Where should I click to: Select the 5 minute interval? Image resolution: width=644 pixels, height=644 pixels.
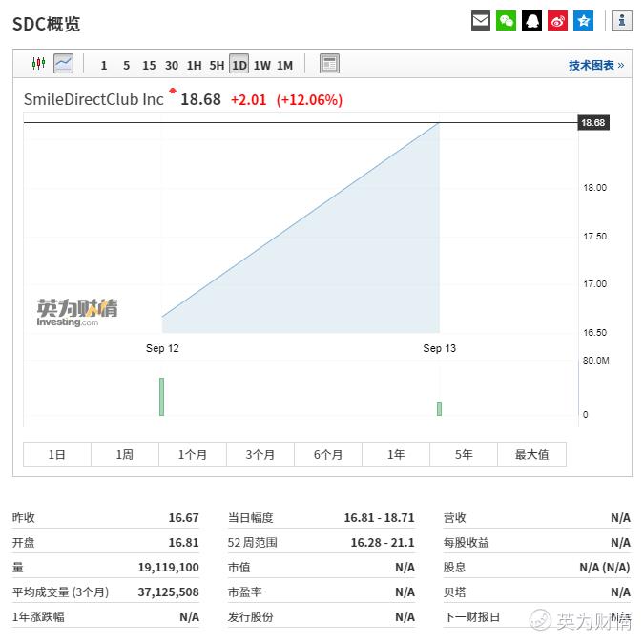pos(127,65)
